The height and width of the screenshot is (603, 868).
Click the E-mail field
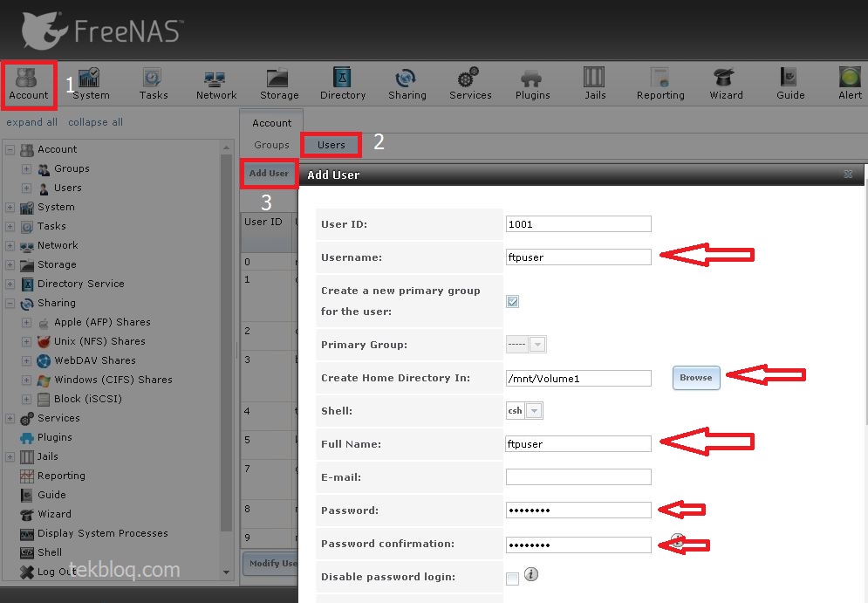coord(578,476)
